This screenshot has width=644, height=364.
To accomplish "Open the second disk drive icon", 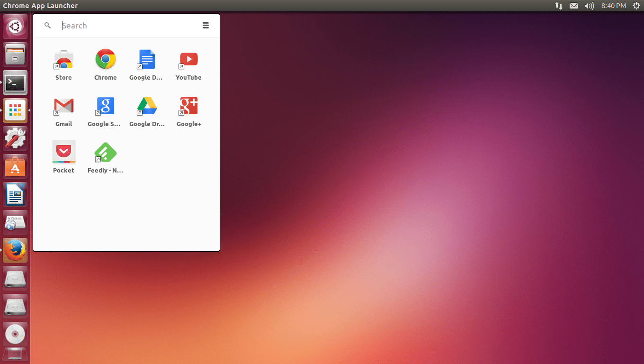I will [x=15, y=306].
